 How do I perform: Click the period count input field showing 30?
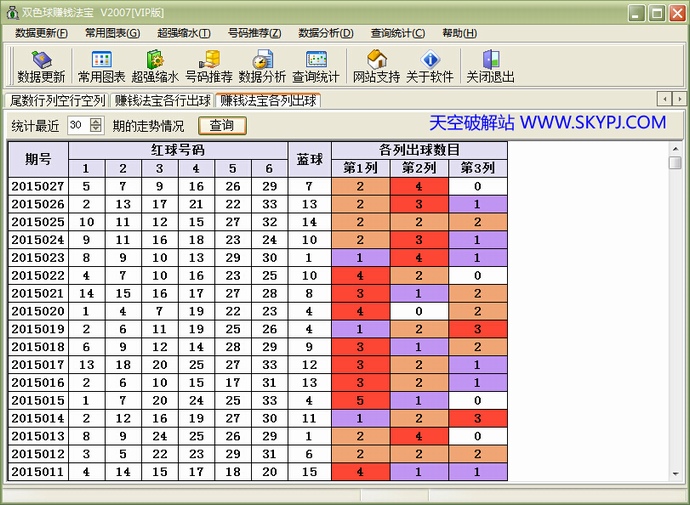coord(77,125)
